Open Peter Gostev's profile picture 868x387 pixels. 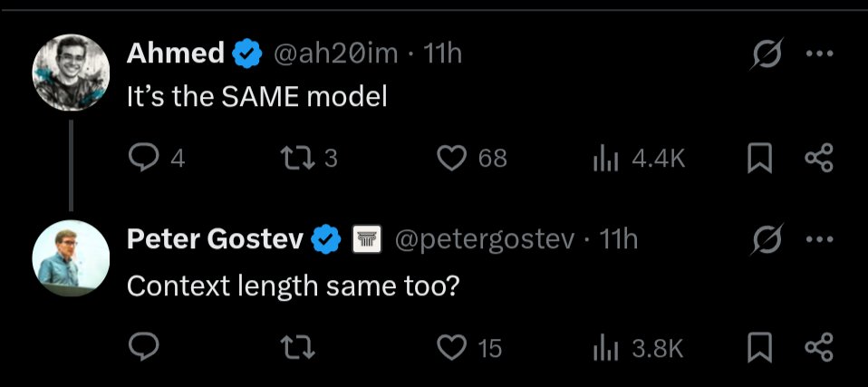[x=71, y=258]
